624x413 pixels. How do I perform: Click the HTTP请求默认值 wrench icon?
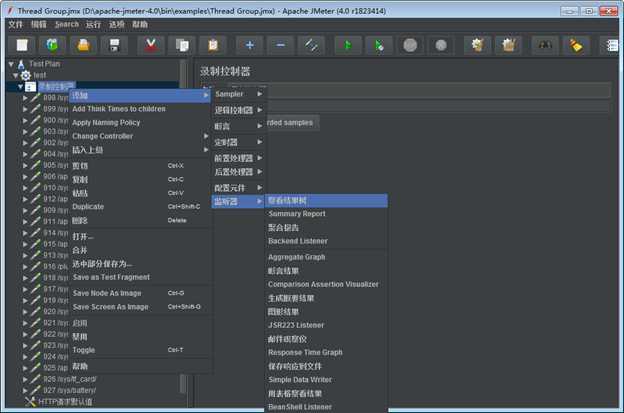30,401
